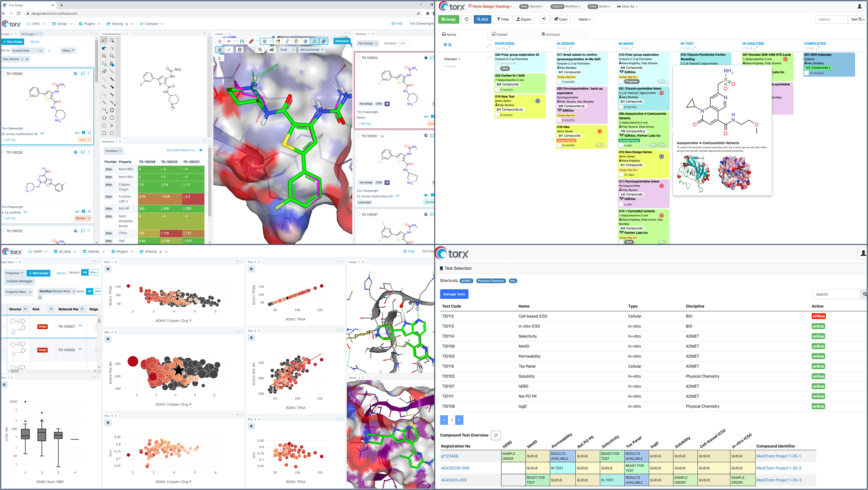Screen dimensions: 868x490
Task: Open Plot-1 settings gear
Action: (108, 269)
